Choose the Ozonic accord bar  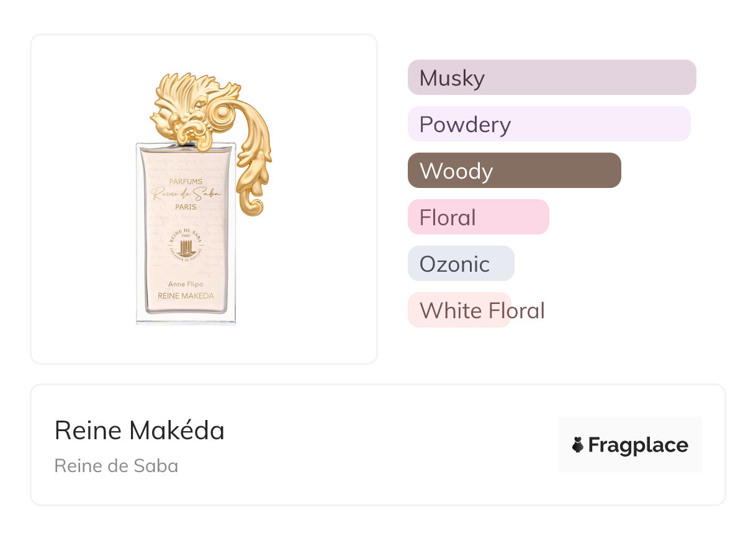(x=461, y=264)
